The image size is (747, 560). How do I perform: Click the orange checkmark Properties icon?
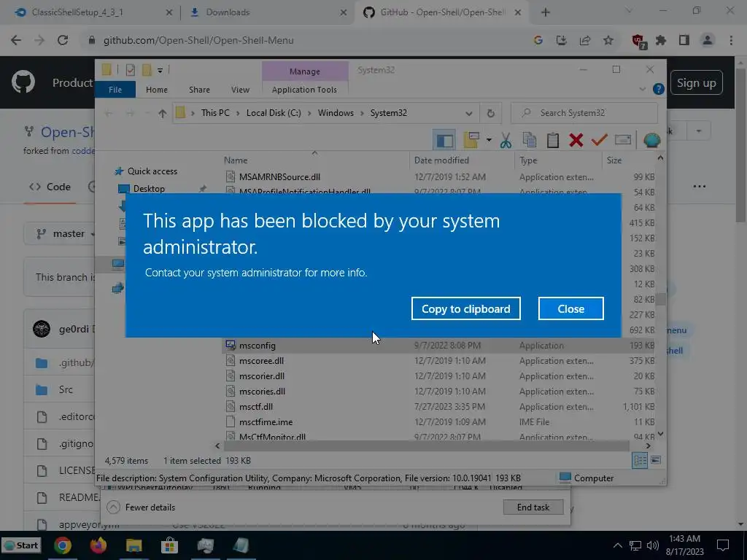pos(600,140)
